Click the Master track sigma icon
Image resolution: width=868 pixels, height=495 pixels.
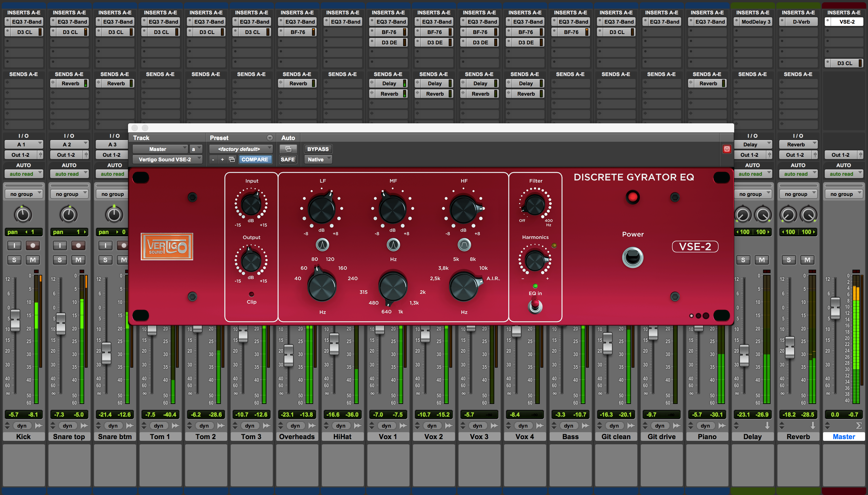[x=858, y=426]
